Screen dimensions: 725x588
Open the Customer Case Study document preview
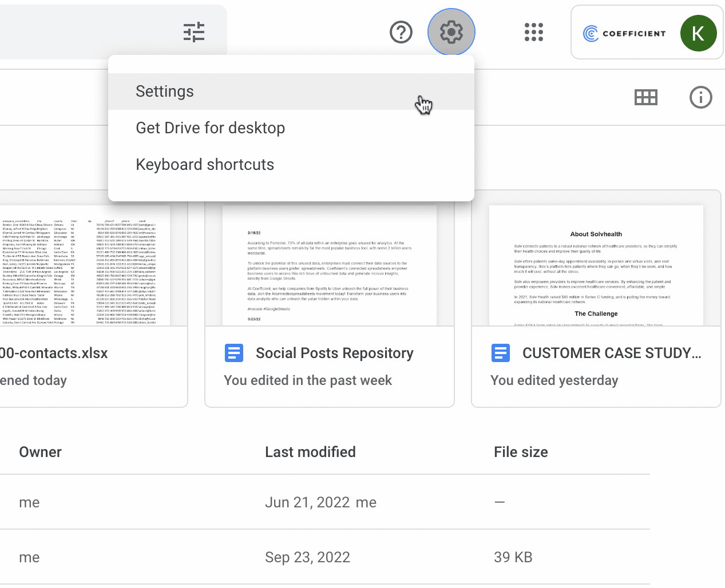(596, 266)
